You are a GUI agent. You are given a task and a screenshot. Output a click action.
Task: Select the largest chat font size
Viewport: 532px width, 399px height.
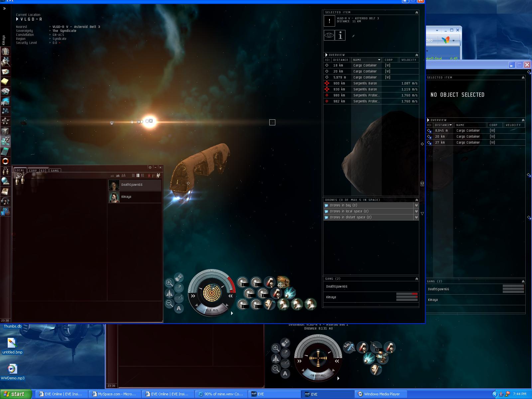[x=123, y=176]
